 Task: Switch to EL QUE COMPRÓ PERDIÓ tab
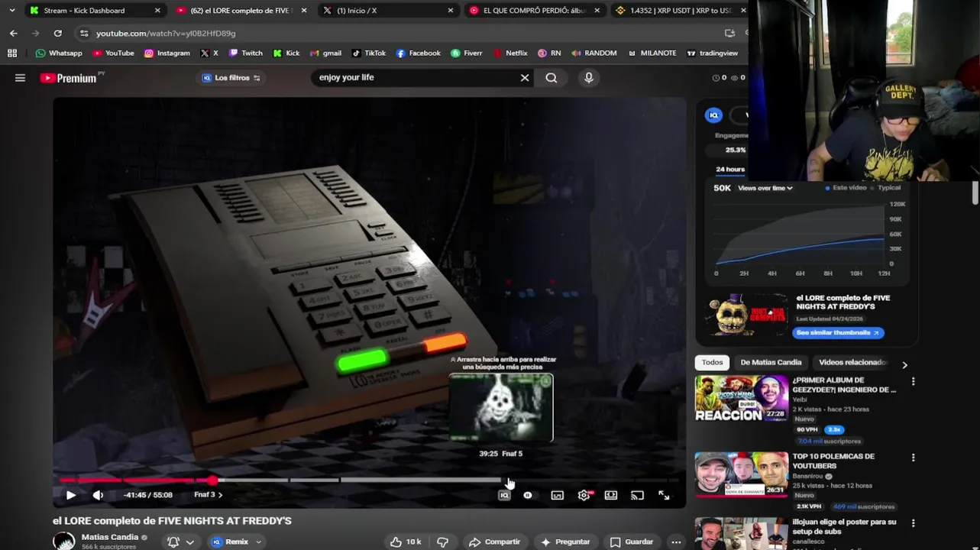535,11
